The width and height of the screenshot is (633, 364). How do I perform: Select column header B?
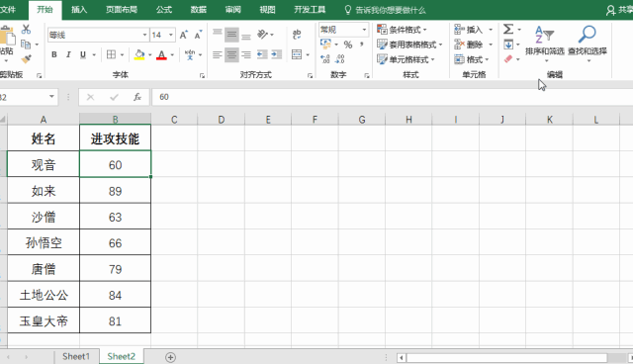[115, 120]
